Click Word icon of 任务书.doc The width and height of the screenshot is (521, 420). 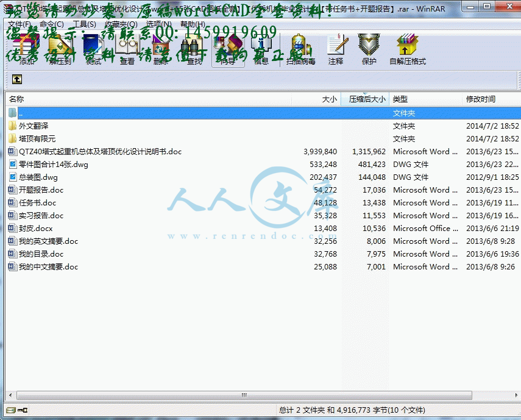point(13,203)
